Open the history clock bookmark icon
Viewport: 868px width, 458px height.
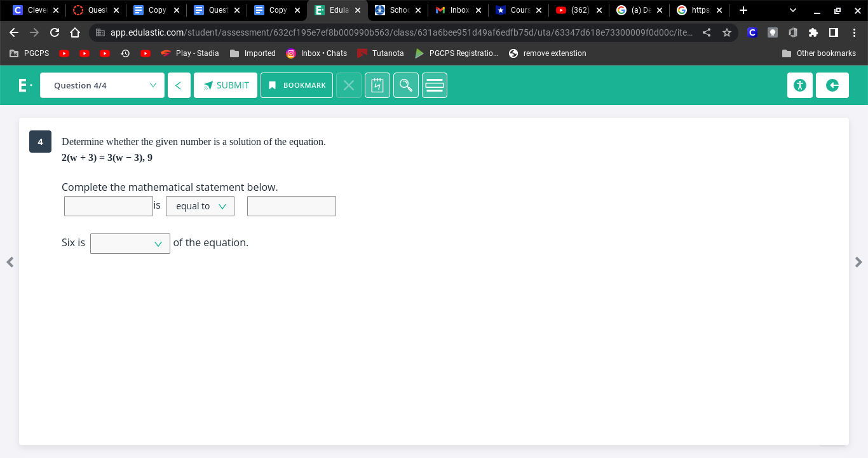[x=125, y=53]
